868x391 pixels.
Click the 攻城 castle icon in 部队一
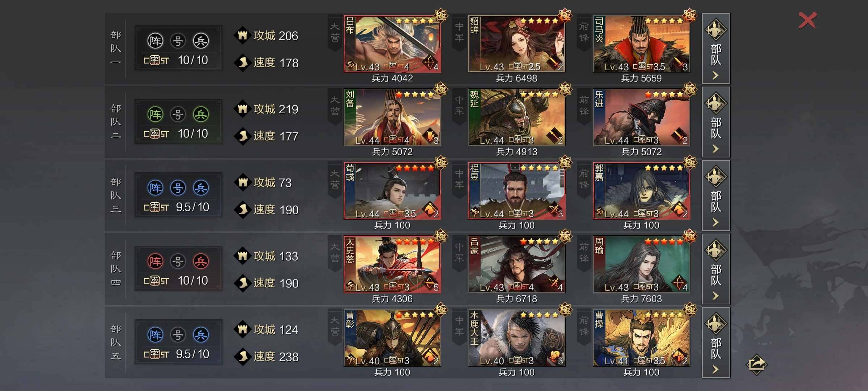pos(242,35)
